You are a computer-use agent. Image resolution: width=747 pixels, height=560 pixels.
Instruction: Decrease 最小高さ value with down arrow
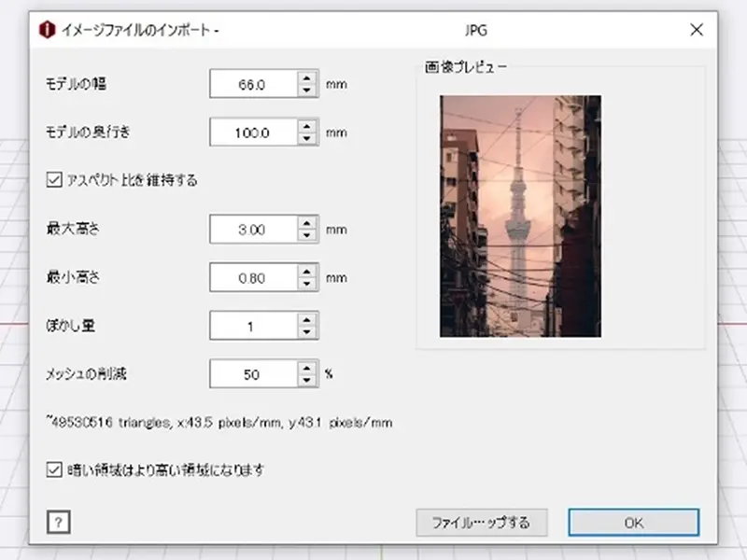308,284
